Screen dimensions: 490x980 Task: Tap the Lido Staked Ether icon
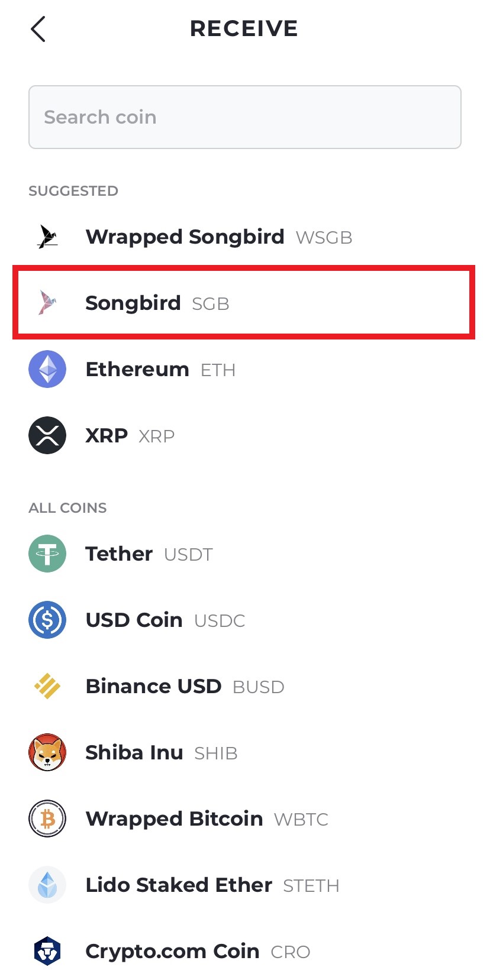[x=47, y=885]
